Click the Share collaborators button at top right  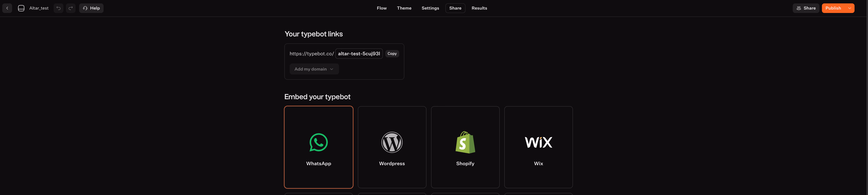coord(805,8)
